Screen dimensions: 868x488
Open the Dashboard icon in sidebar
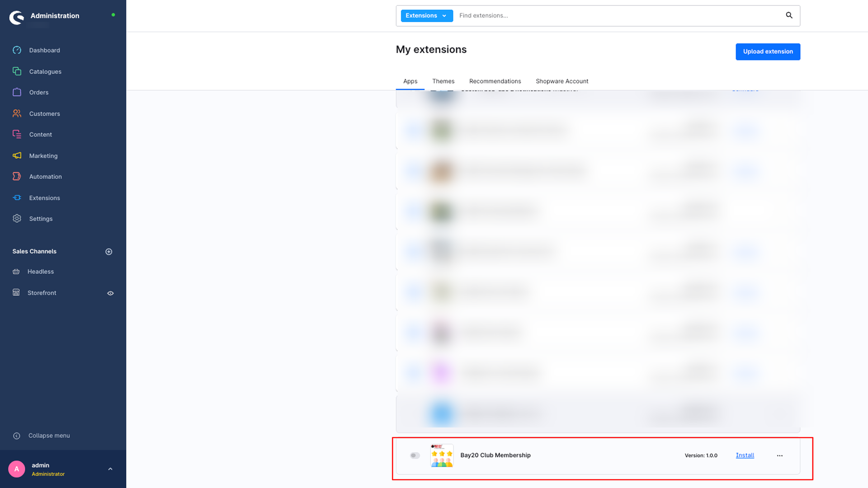17,50
